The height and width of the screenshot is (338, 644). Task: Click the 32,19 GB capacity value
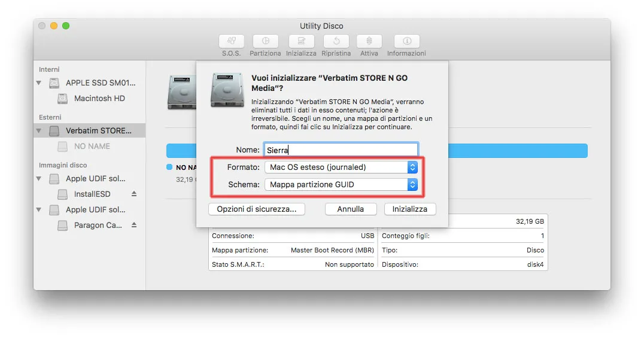click(530, 221)
